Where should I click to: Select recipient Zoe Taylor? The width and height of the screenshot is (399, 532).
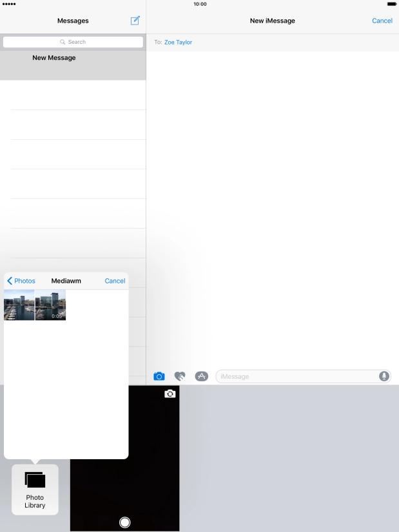[178, 43]
